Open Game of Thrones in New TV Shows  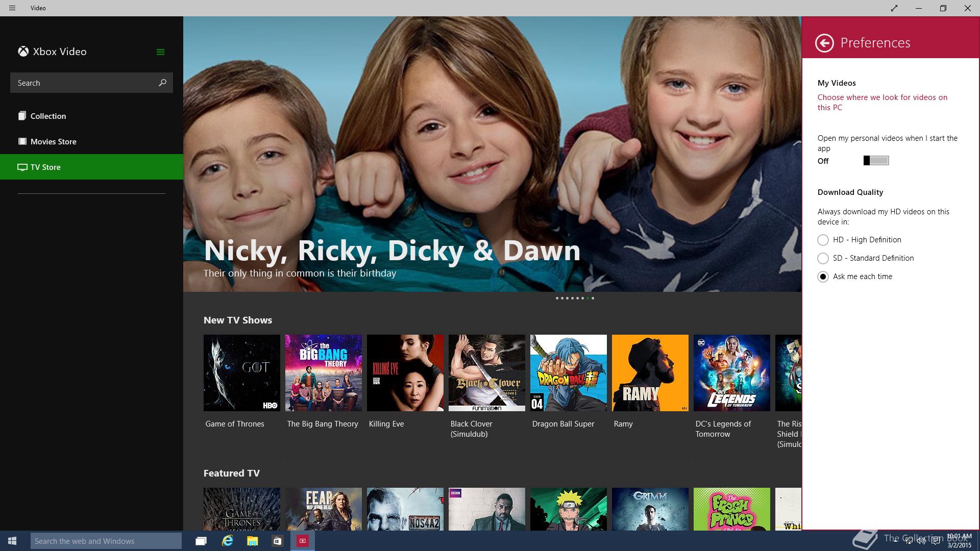[242, 373]
